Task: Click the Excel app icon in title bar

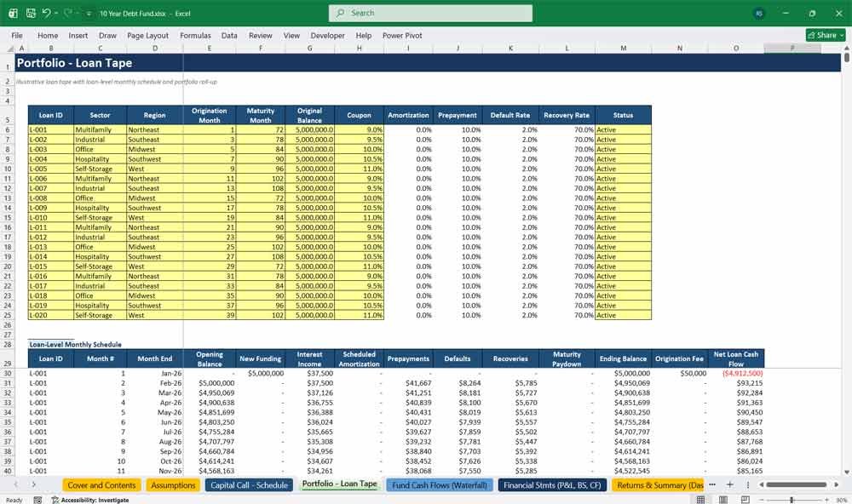Action: [x=13, y=13]
